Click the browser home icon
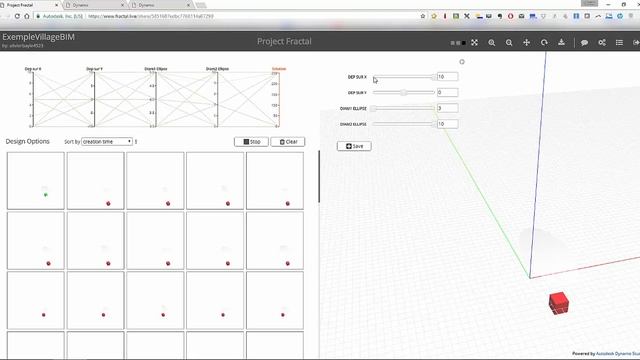The image size is (640, 360). (x=27, y=16)
